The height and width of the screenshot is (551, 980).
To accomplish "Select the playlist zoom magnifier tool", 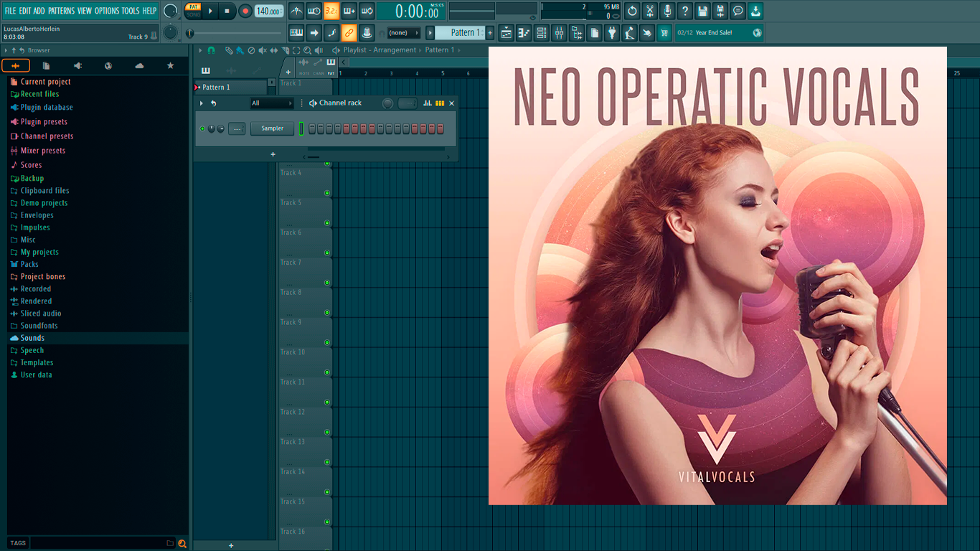I will 307,50.
